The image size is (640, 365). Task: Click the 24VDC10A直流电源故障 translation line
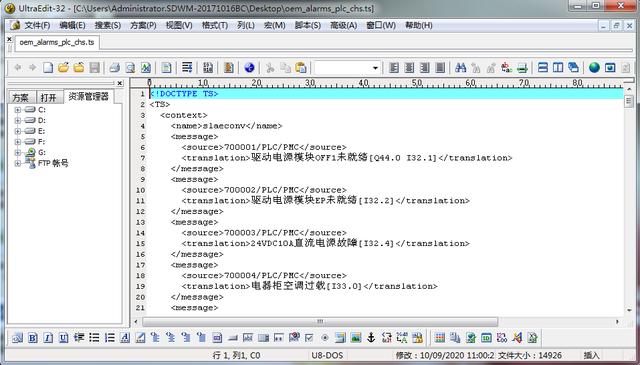pos(325,243)
